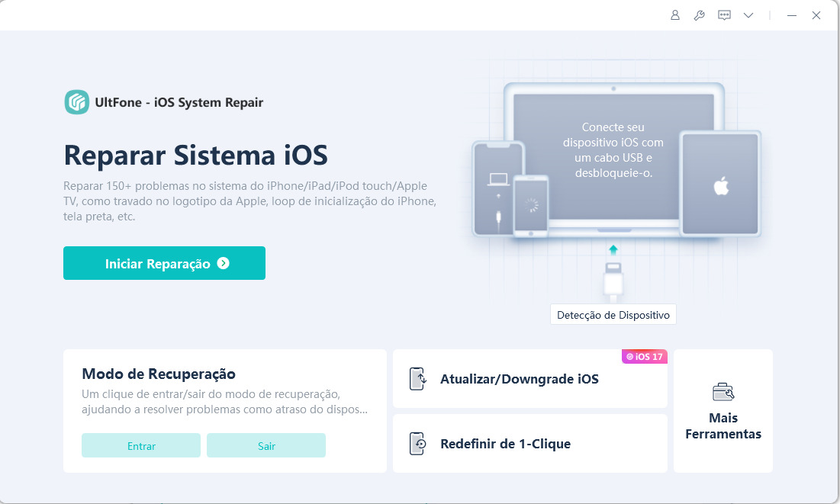Open the user account icon
Viewport: 840px width, 504px height.
click(675, 15)
